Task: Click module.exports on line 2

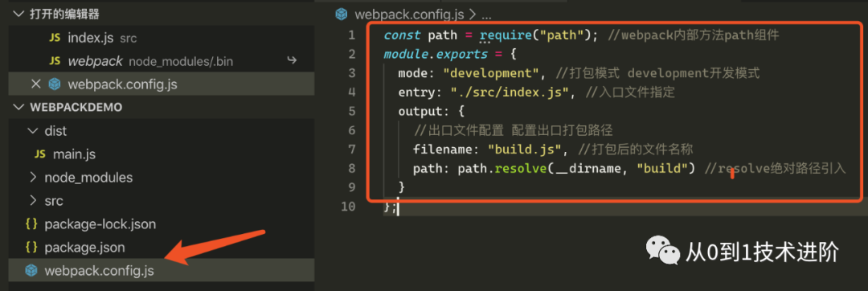Action: (x=436, y=55)
